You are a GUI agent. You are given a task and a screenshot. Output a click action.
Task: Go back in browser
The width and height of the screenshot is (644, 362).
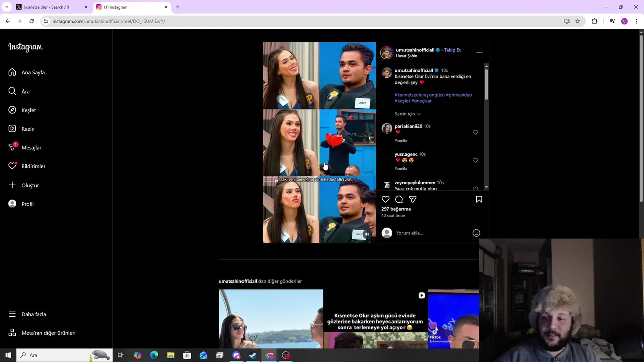pos(8,21)
